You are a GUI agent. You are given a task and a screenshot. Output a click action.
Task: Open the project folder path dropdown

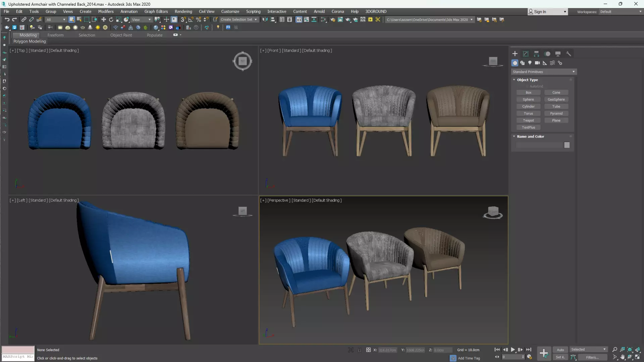(430, 19)
